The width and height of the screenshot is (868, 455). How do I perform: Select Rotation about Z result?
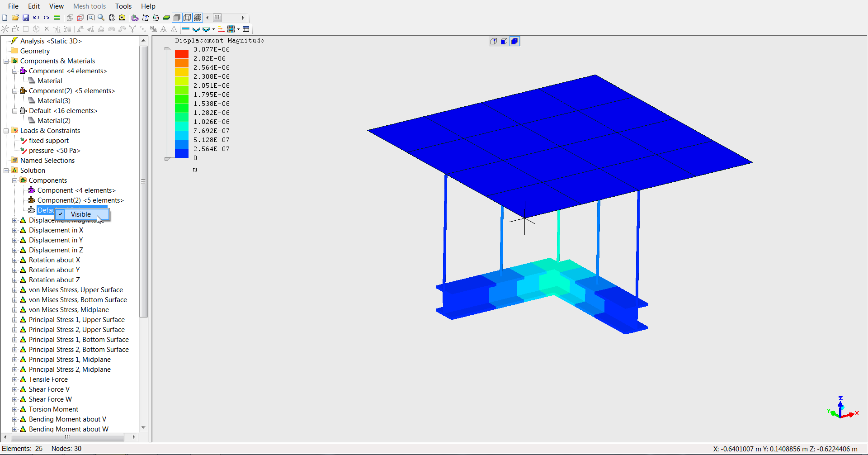[x=54, y=280]
